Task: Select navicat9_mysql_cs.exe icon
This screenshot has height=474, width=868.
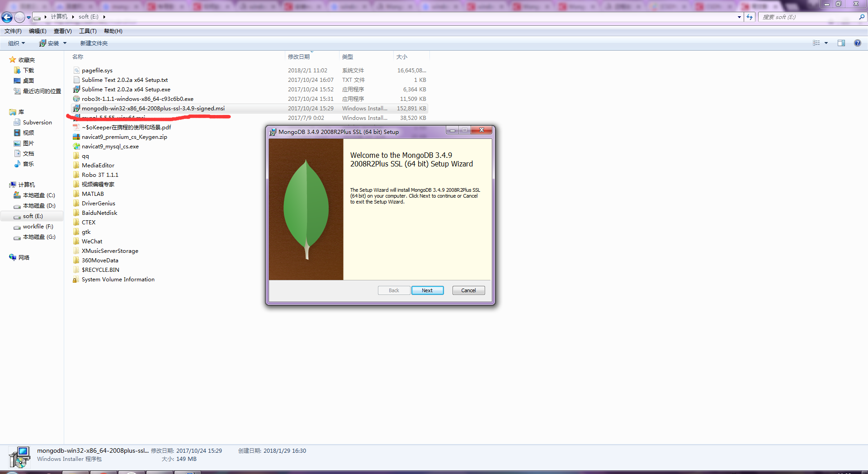Action: click(x=76, y=147)
